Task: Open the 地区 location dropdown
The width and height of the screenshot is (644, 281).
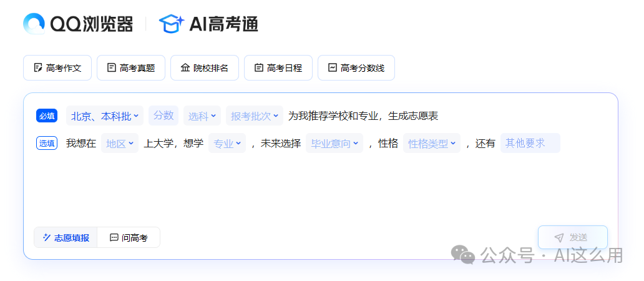Action: 120,144
